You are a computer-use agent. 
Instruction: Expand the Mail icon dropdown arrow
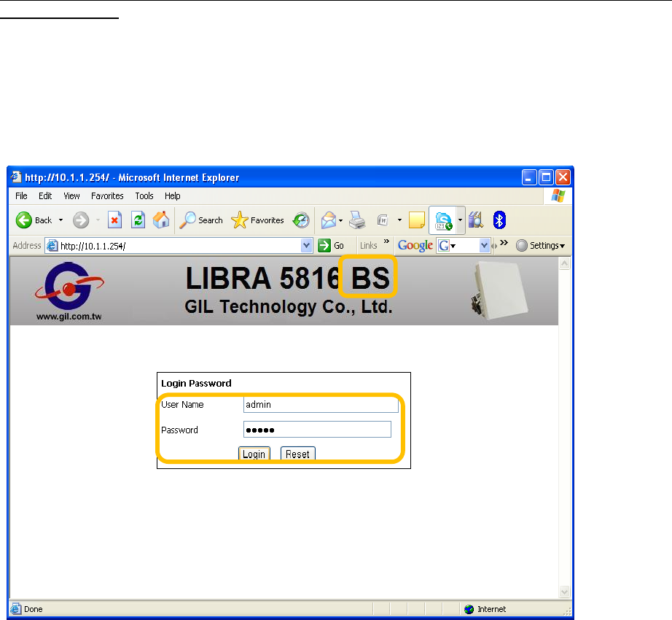pyautogui.click(x=340, y=221)
